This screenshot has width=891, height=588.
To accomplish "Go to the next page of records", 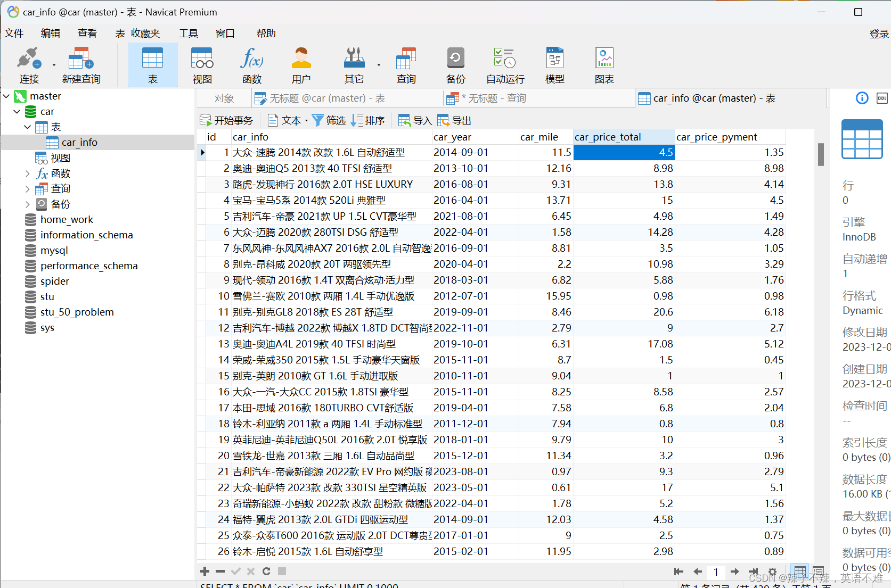I will (735, 572).
